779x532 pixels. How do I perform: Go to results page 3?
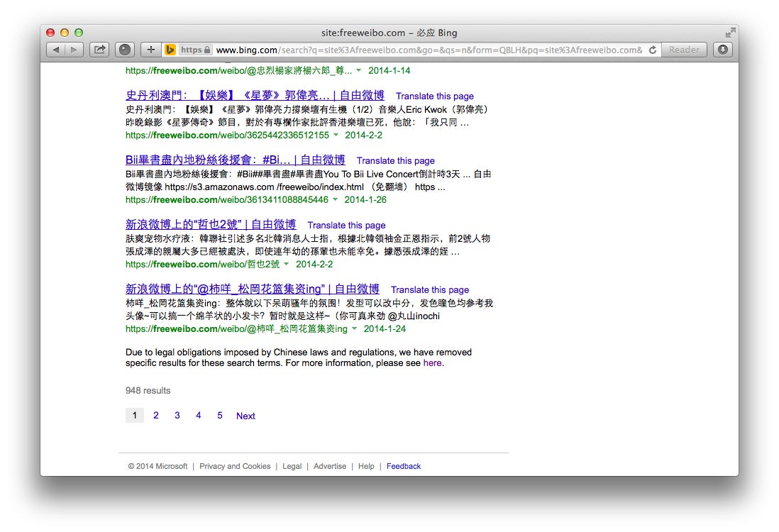click(177, 415)
